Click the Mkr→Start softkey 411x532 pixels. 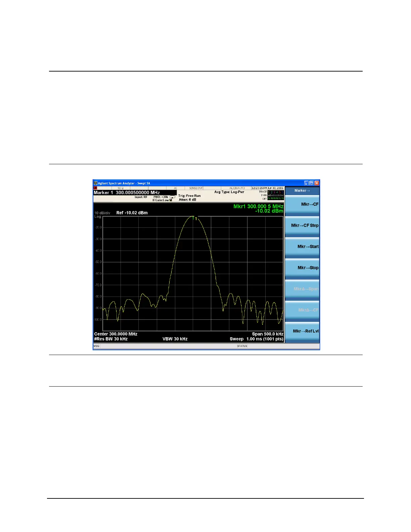(302, 247)
